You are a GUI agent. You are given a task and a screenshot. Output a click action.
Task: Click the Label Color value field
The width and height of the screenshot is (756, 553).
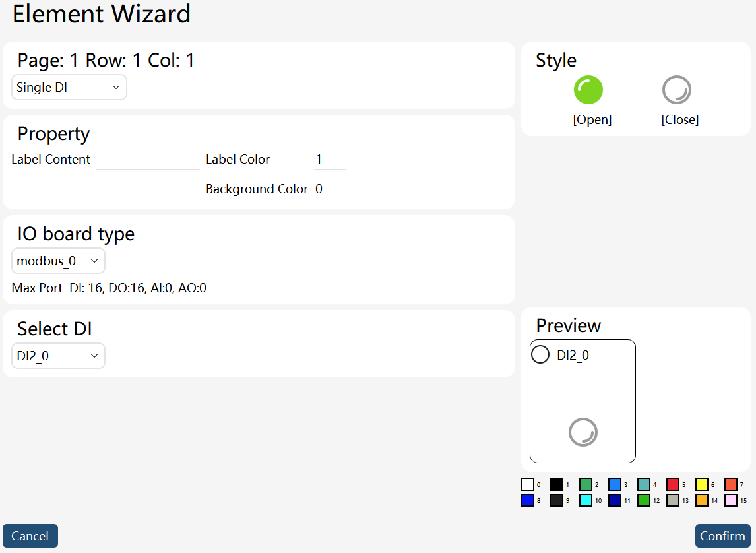330,160
